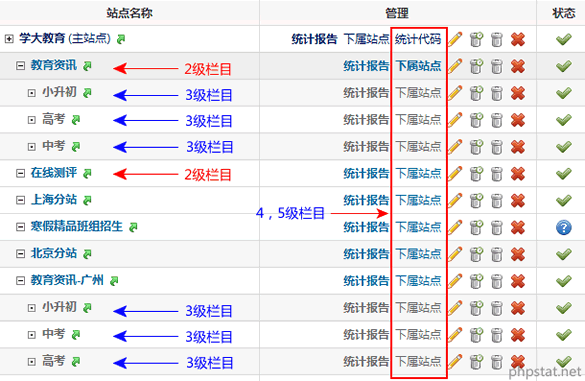The image size is (585, 381).
Task: View 统计报告 for 寒假精品班组招生
Action: tap(366, 227)
